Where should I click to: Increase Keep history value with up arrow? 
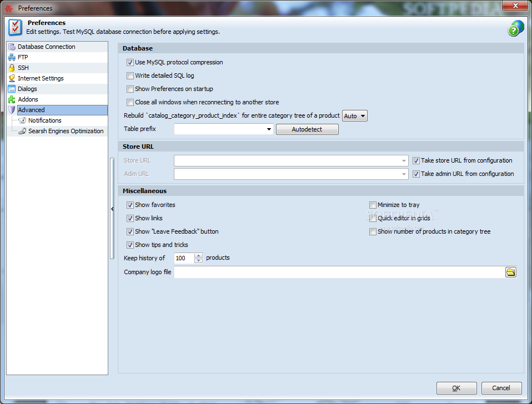(x=198, y=255)
